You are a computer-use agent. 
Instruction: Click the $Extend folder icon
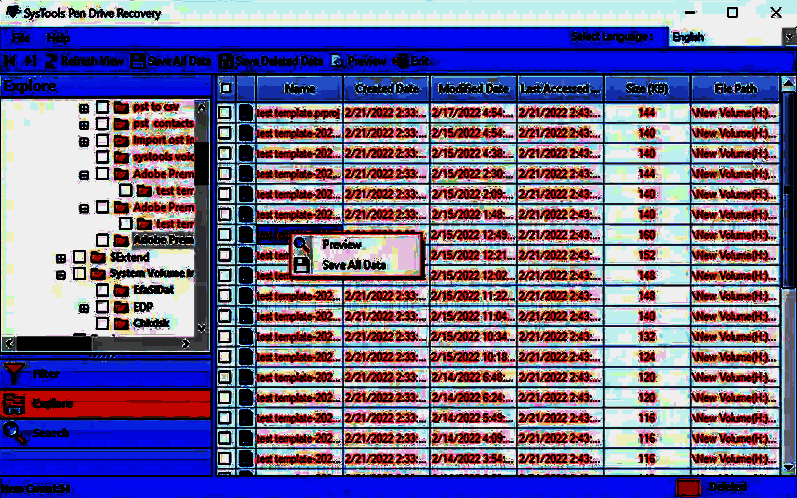click(97, 257)
